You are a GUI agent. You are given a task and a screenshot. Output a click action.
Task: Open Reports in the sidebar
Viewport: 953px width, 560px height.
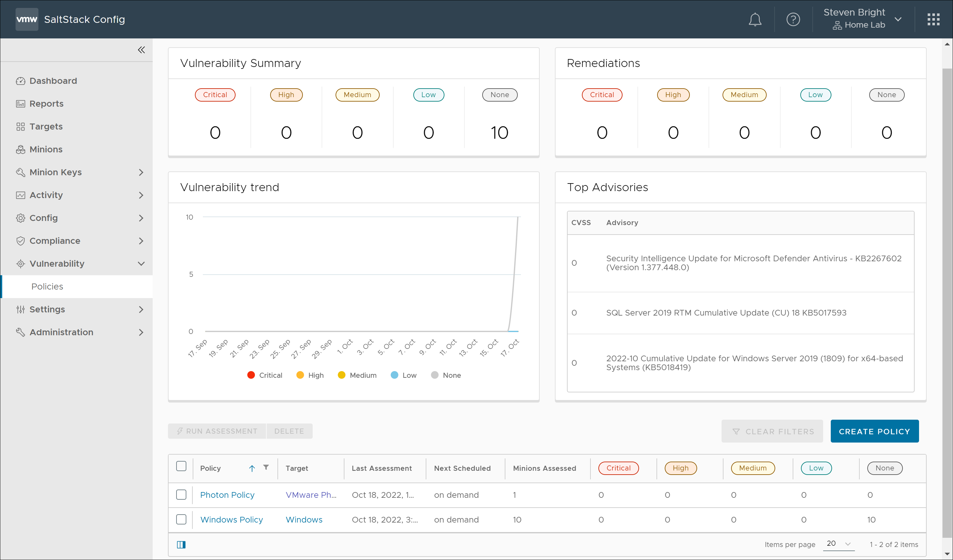tap(46, 103)
